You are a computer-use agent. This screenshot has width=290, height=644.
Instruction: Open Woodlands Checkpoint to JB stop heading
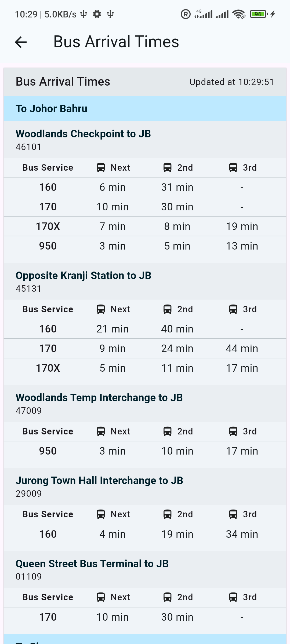pos(83,134)
